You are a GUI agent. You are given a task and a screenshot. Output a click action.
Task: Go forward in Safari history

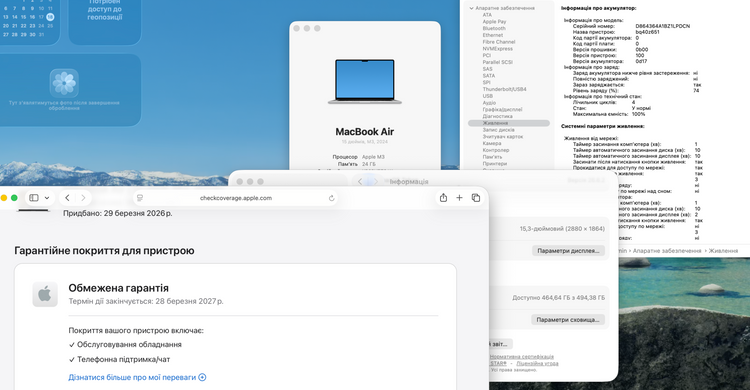(x=83, y=198)
